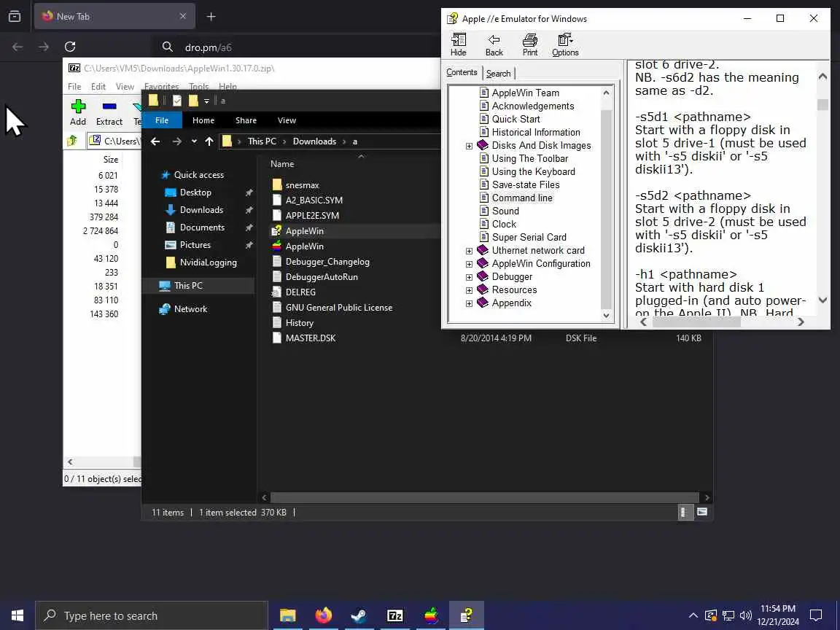Click help content vertical scrollbar down arrow
The image size is (840, 630).
pyautogui.click(x=822, y=300)
